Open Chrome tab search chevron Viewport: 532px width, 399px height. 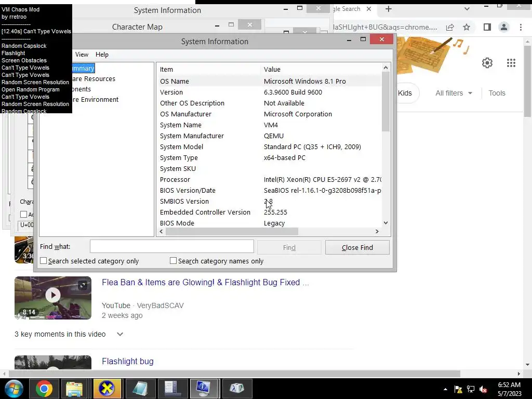click(467, 9)
